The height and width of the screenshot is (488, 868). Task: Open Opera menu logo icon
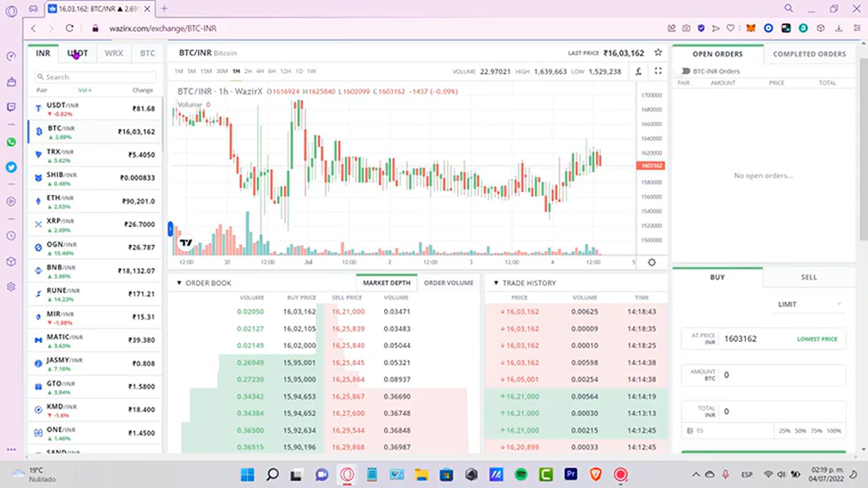coord(11,11)
